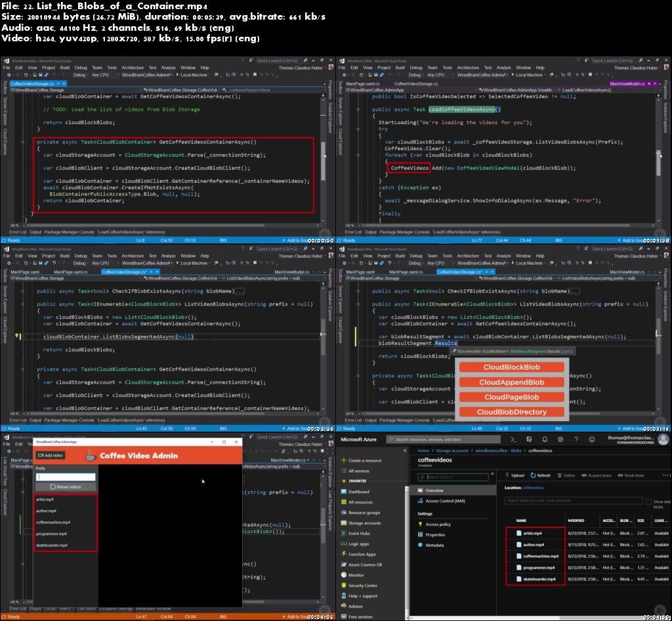This screenshot has height=621, width=672.
Task: Click the Azure account avatar for thomas@thomasclau
Action: pos(663,439)
